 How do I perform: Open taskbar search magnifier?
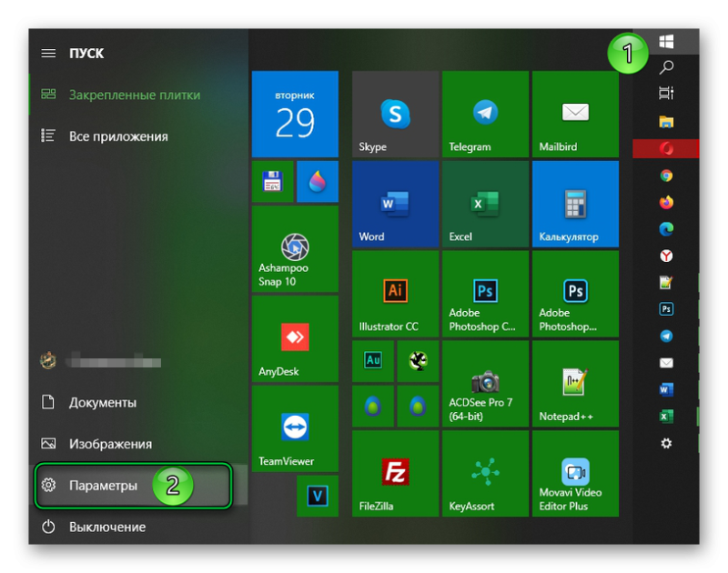(666, 67)
